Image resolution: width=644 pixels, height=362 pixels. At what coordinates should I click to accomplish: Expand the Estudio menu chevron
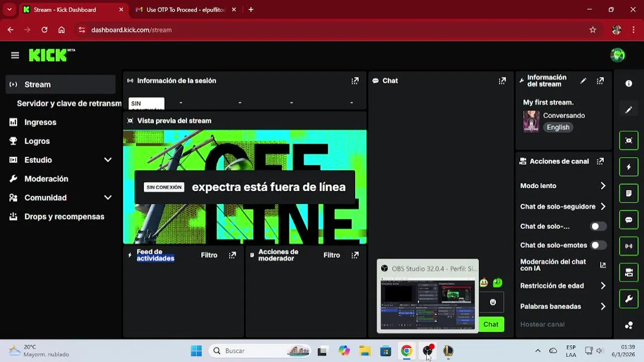[x=108, y=160]
